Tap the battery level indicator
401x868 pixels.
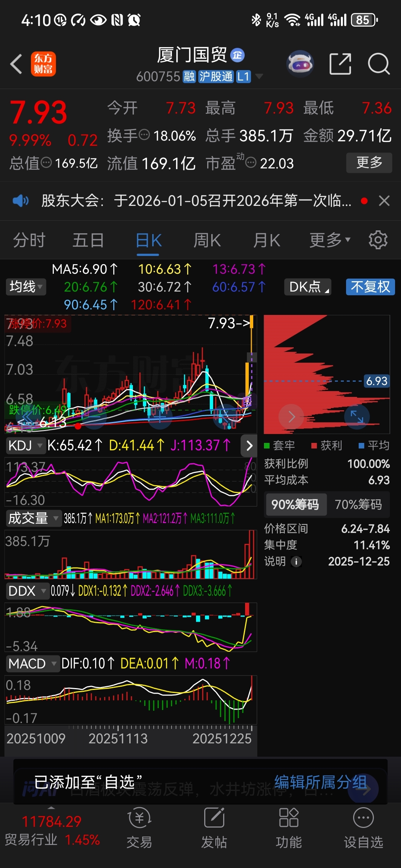pos(364,20)
